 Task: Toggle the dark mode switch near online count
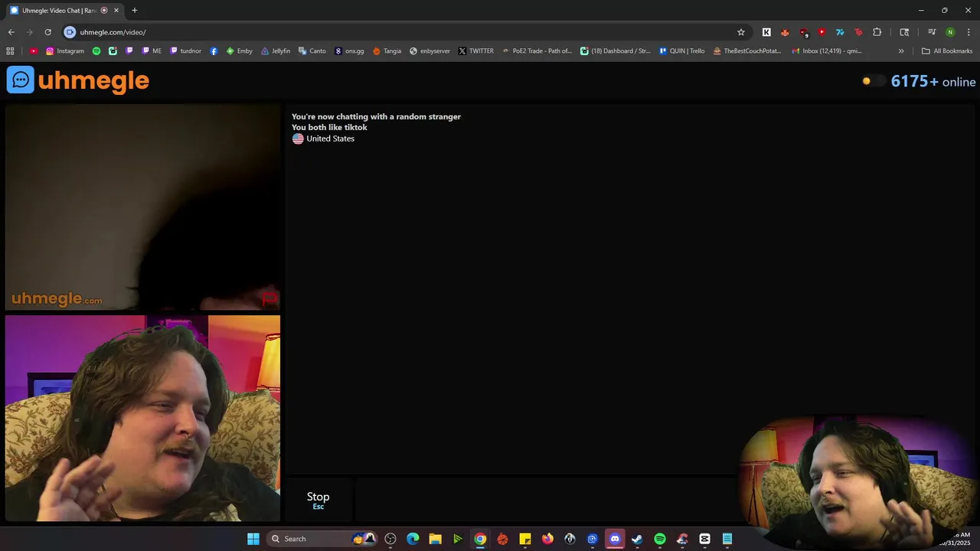click(x=873, y=81)
